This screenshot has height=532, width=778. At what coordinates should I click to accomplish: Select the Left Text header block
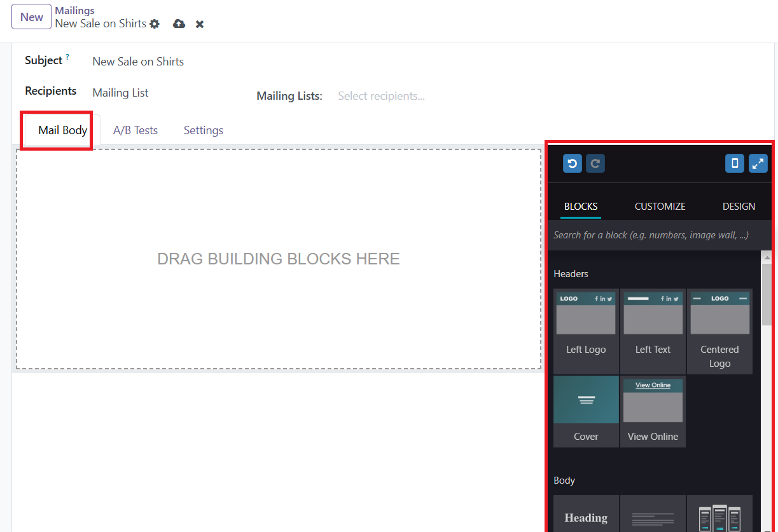(x=653, y=331)
